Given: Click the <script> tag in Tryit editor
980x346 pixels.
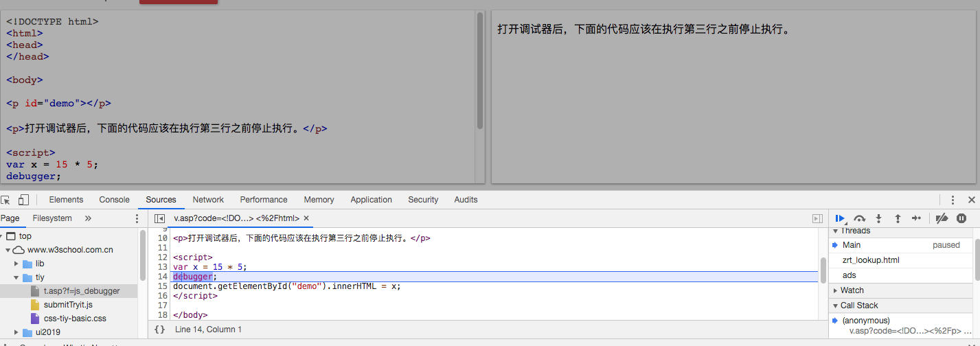Looking at the screenshot, I should [30, 152].
